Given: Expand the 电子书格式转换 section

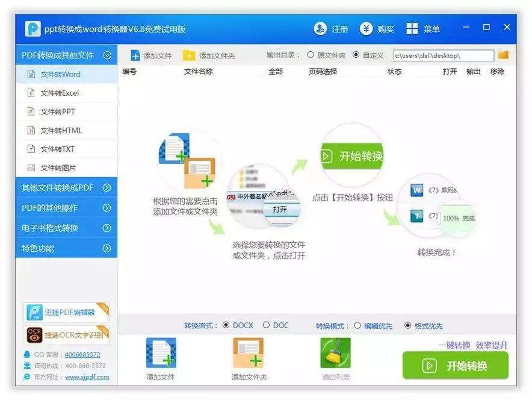Looking at the screenshot, I should coord(66,228).
